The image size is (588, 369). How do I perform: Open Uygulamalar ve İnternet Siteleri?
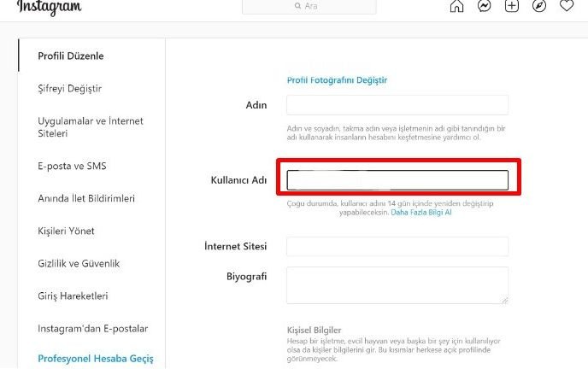click(91, 127)
